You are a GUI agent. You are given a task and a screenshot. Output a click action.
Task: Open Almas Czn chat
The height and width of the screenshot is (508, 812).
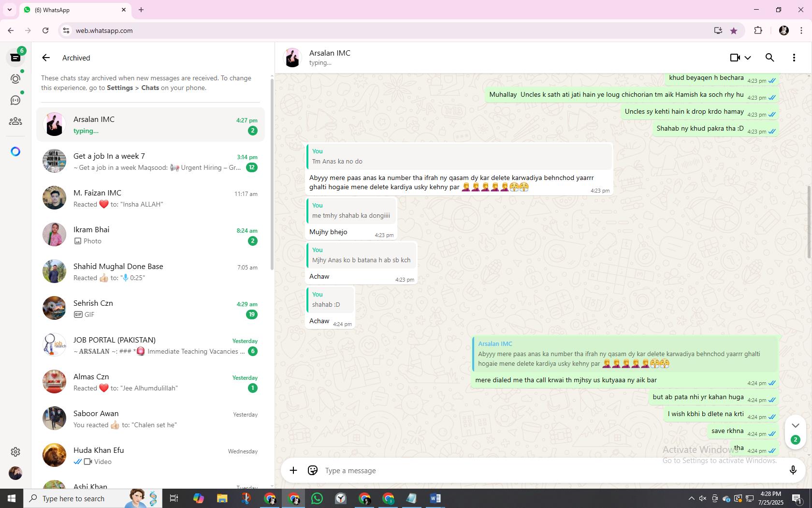pos(150,382)
